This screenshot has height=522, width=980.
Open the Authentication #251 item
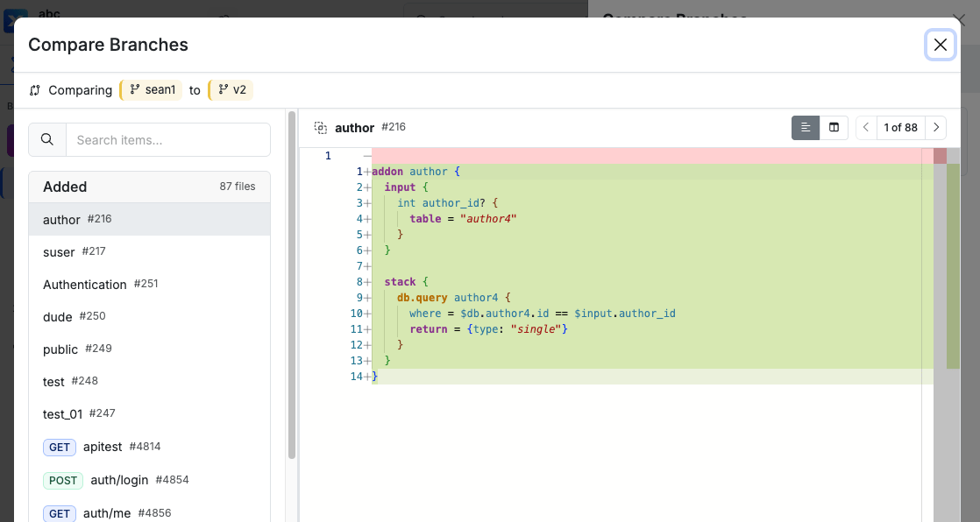pos(149,284)
